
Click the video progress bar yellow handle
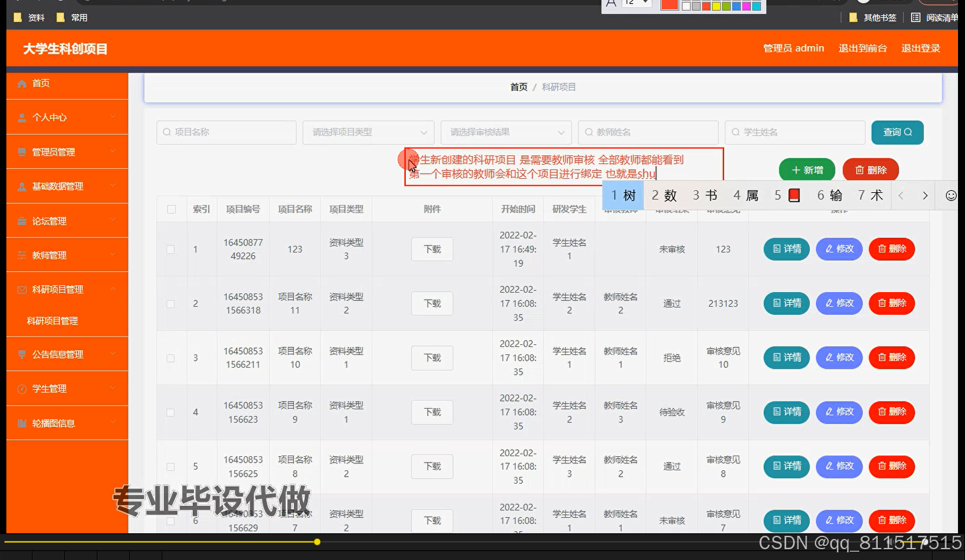[x=317, y=542]
